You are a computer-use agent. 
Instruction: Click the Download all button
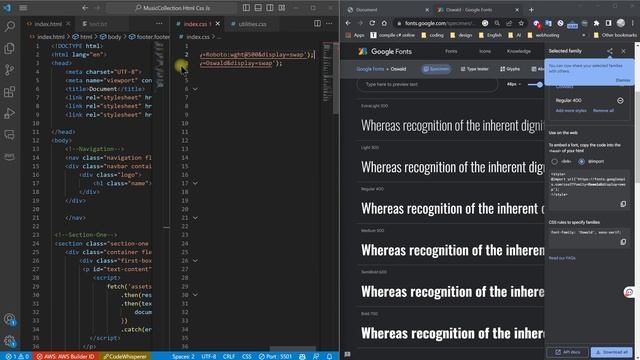pyautogui.click(x=611, y=352)
